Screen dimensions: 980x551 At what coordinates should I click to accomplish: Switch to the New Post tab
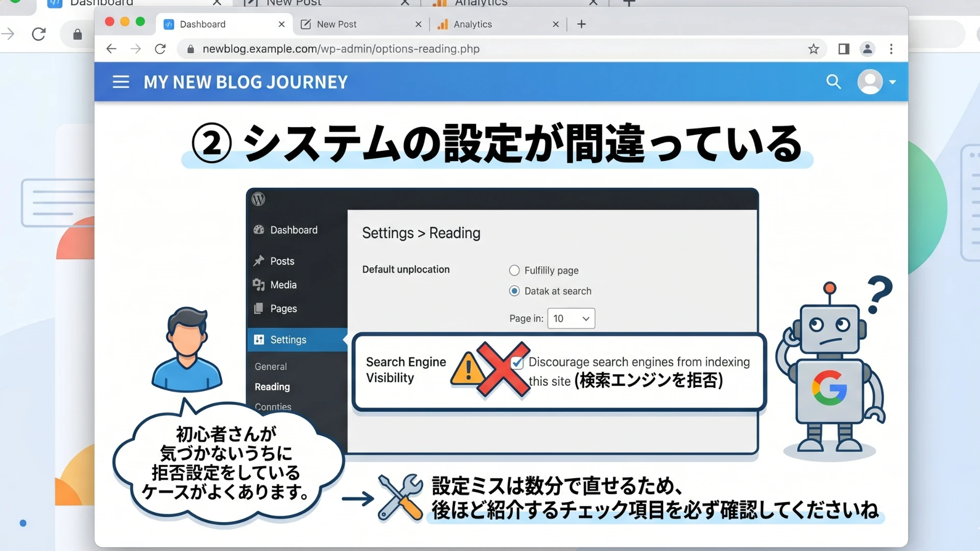361,24
